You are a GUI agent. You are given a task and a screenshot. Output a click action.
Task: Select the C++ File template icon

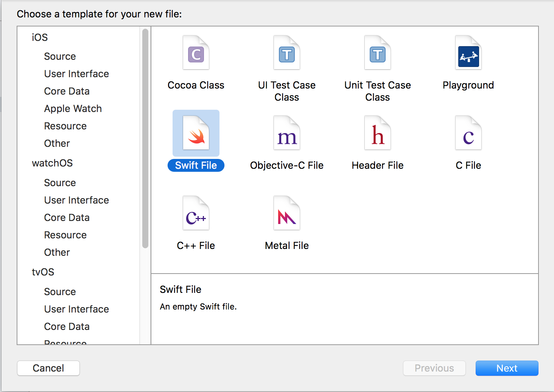coord(196,213)
